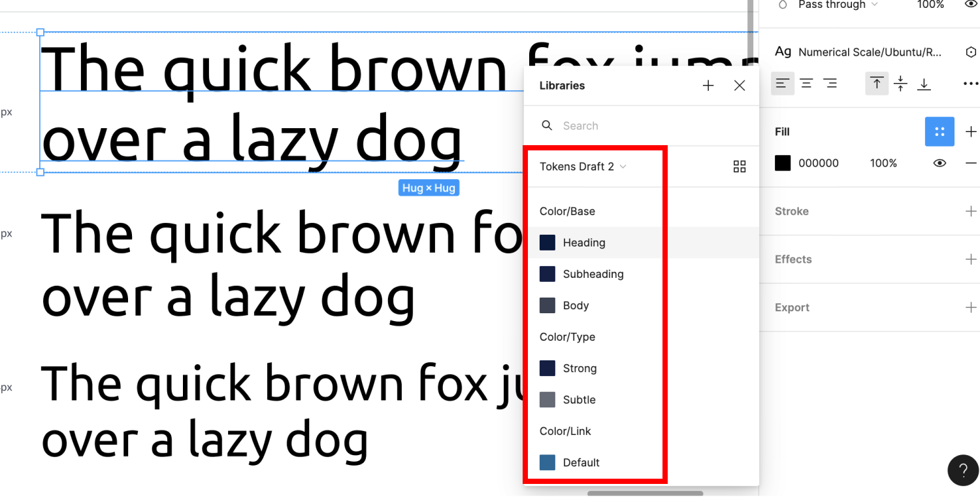Open type details with the ellipsis icon
Image resolution: width=980 pixels, height=497 pixels.
point(971,84)
